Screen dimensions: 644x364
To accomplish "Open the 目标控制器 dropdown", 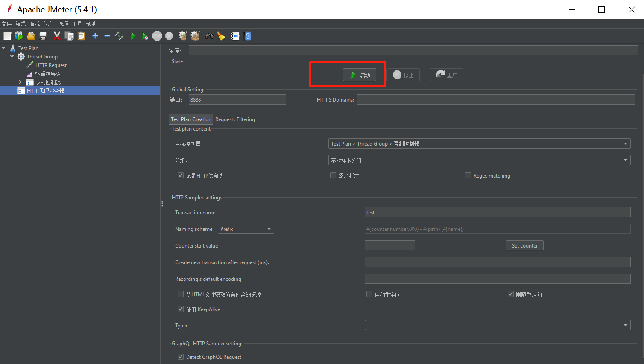I will coord(480,143).
